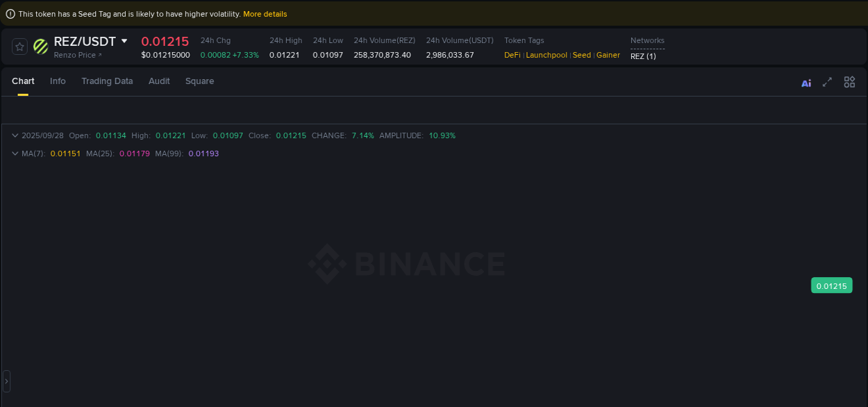Switch to the Trading Data tab

[x=107, y=81]
